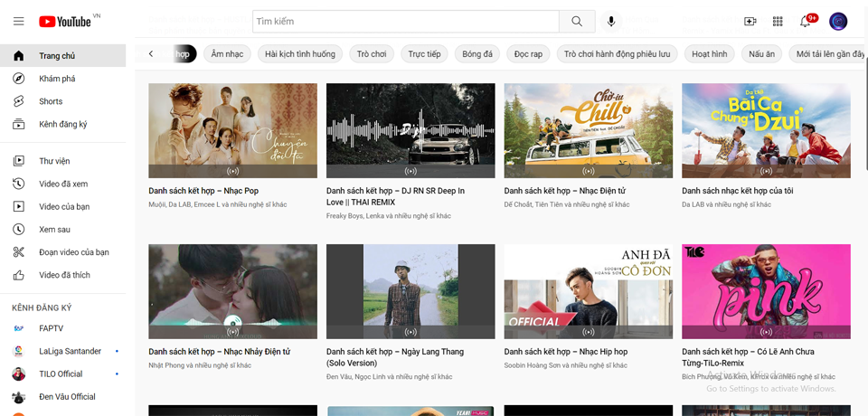Click the Xem sau clock icon
Screen dimensions: 868x416
19,229
